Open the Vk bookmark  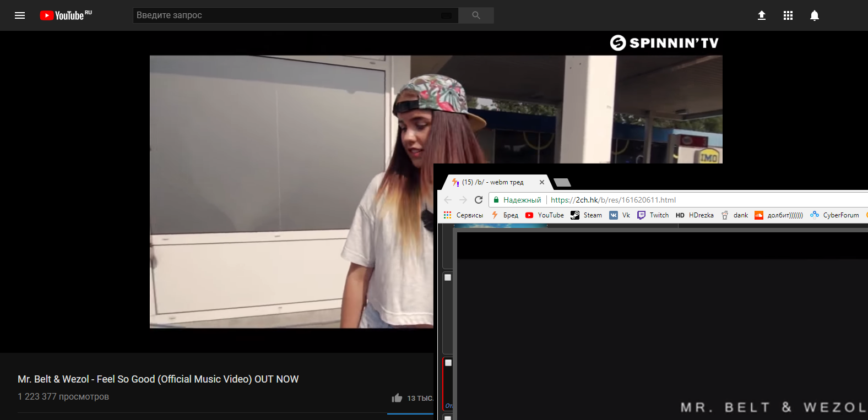[620, 215]
